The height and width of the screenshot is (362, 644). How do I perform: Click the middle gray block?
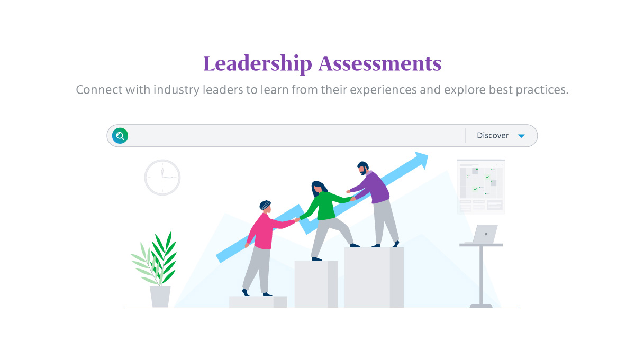pos(315,284)
